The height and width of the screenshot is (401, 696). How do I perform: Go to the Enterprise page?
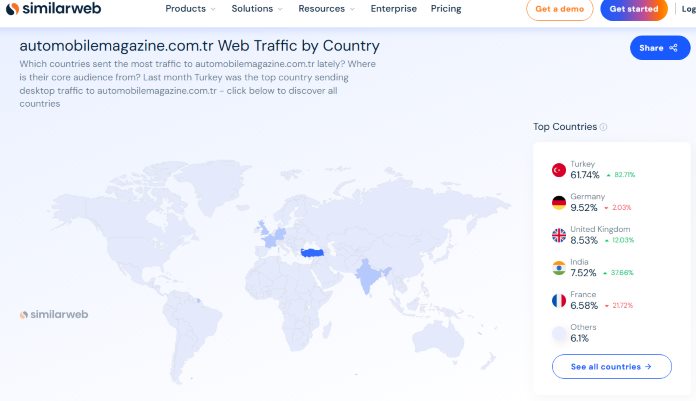[x=394, y=8]
